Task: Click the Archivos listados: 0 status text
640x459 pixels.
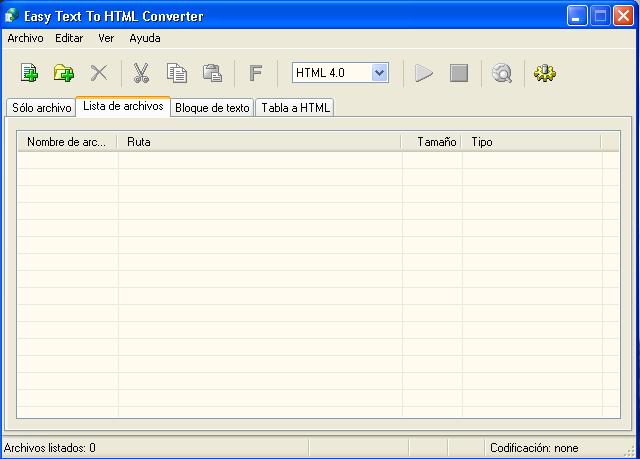Action: click(x=50, y=448)
